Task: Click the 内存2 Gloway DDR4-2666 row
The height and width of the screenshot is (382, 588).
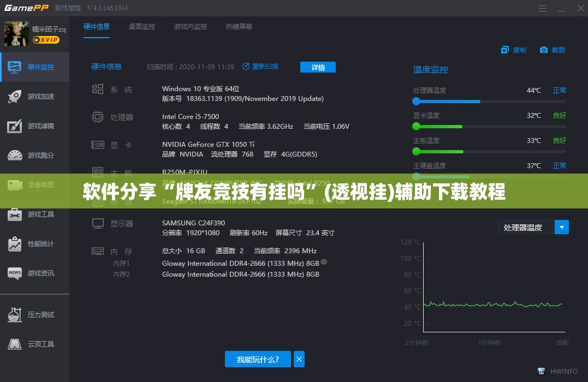Action: pos(240,274)
